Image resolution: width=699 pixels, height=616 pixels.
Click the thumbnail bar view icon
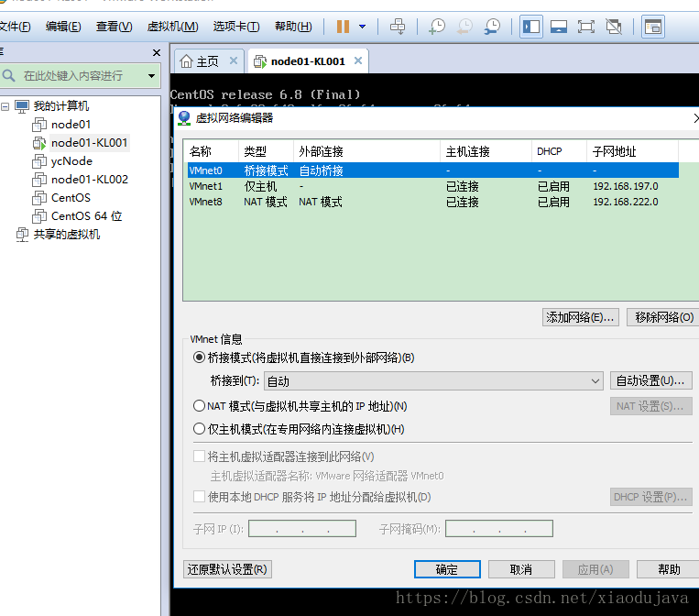[x=559, y=27]
